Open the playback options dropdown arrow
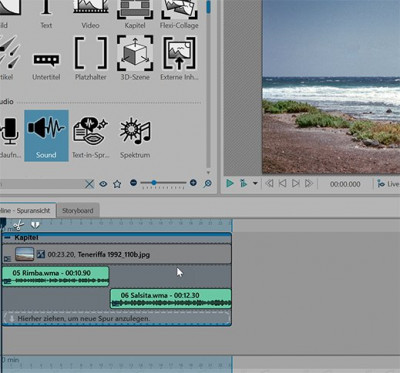Viewport: 400px width, 373px height. [255, 183]
